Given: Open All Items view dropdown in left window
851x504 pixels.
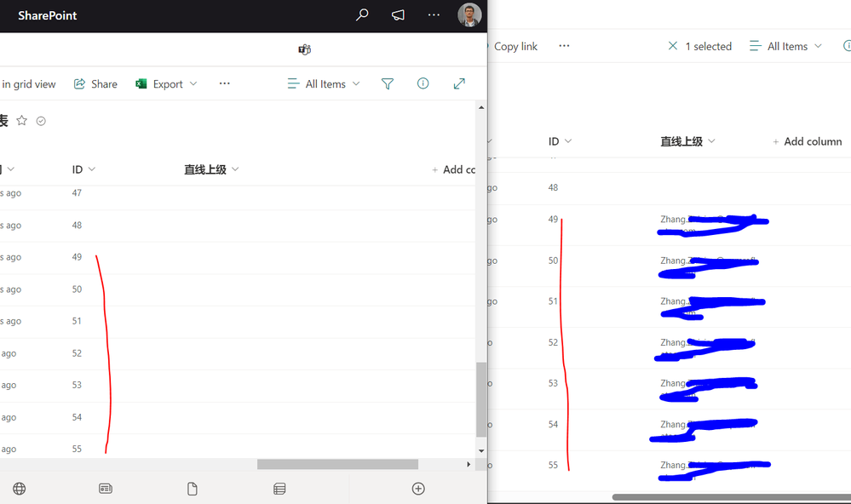Looking at the screenshot, I should click(x=324, y=84).
